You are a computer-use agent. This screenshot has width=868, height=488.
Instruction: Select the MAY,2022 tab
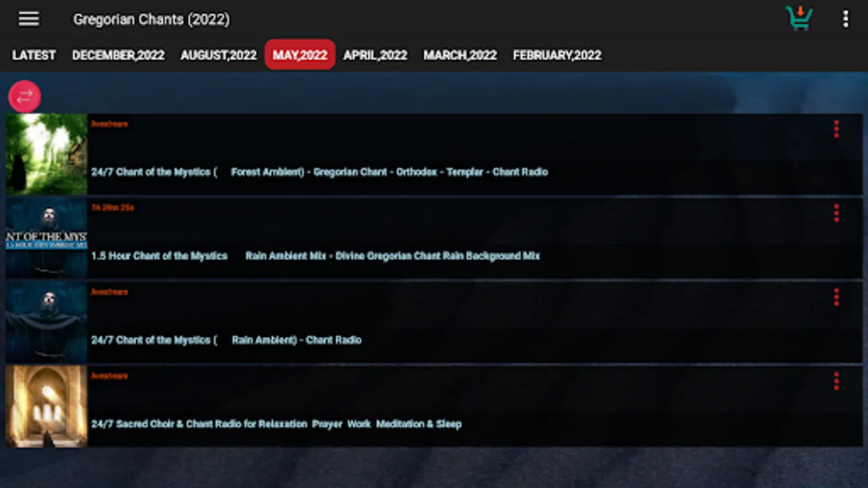(x=300, y=55)
